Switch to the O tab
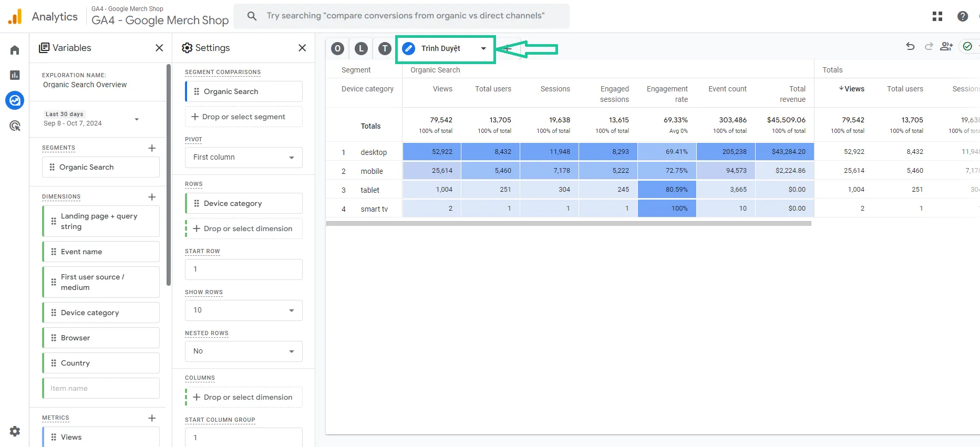This screenshot has width=980, height=447. tap(338, 49)
